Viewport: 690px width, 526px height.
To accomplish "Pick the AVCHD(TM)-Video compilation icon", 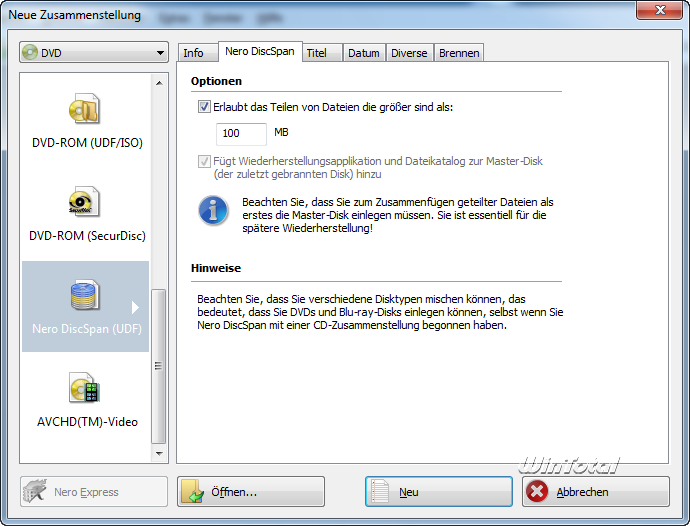I will 84,388.
